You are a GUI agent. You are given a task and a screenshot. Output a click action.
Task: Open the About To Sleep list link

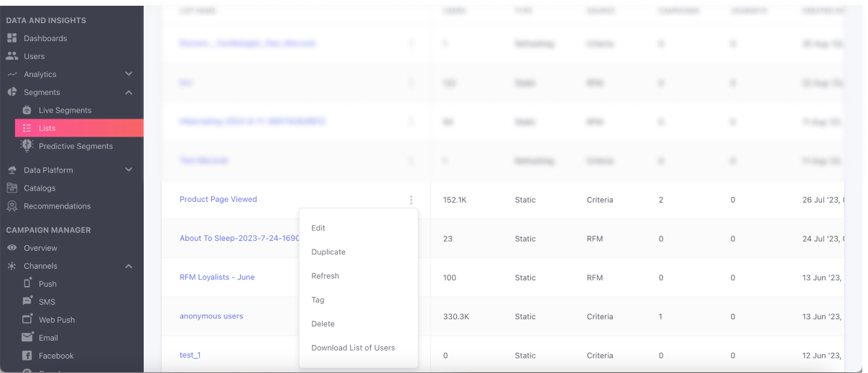coord(239,239)
